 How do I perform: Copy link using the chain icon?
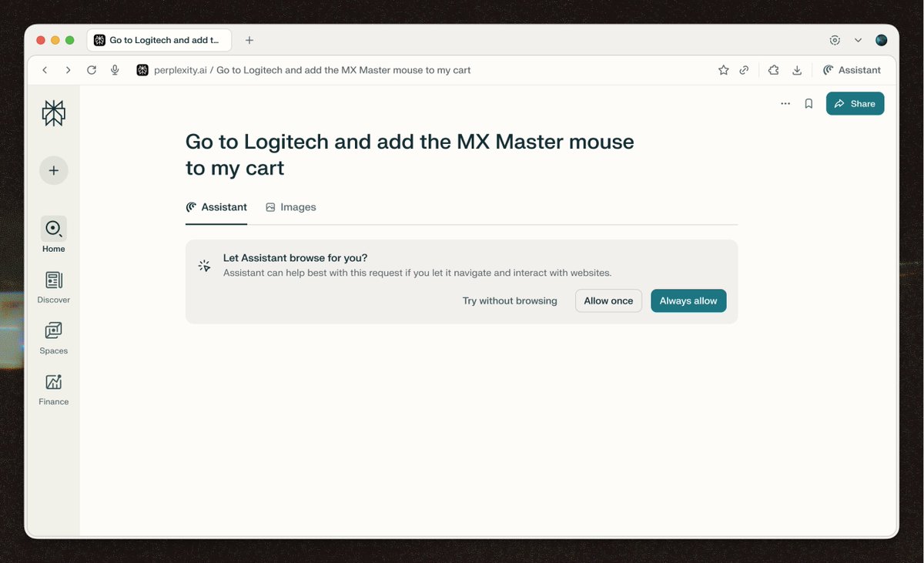(x=744, y=70)
